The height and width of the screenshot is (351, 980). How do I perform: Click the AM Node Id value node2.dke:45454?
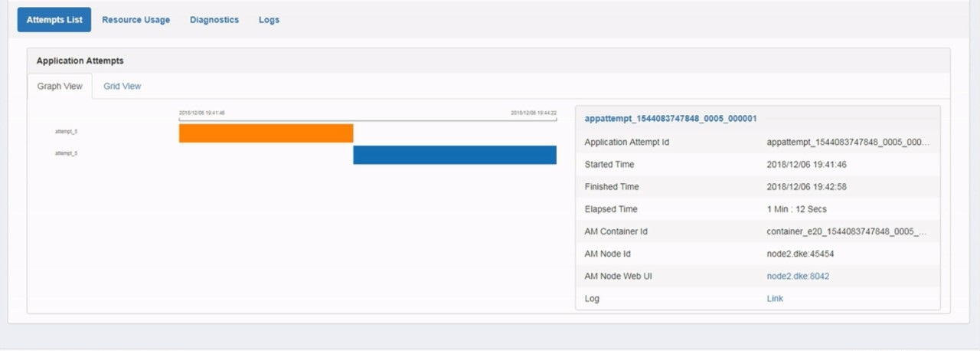click(x=801, y=254)
